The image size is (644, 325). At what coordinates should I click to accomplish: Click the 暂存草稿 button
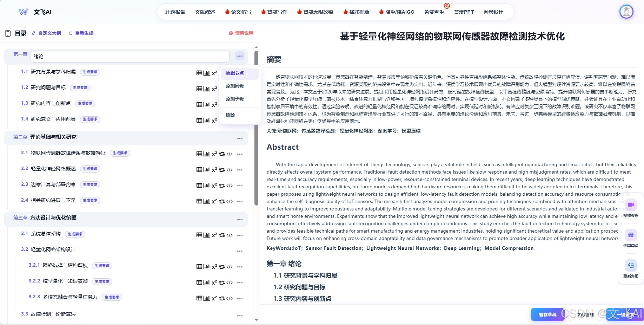547,314
